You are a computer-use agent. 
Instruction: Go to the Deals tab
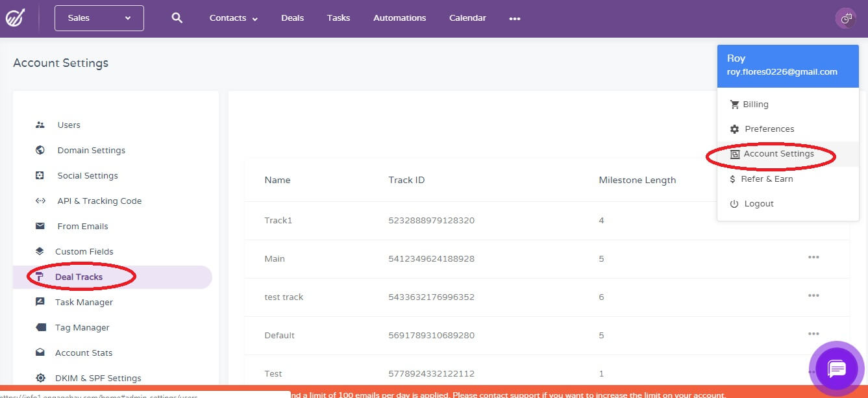(292, 18)
